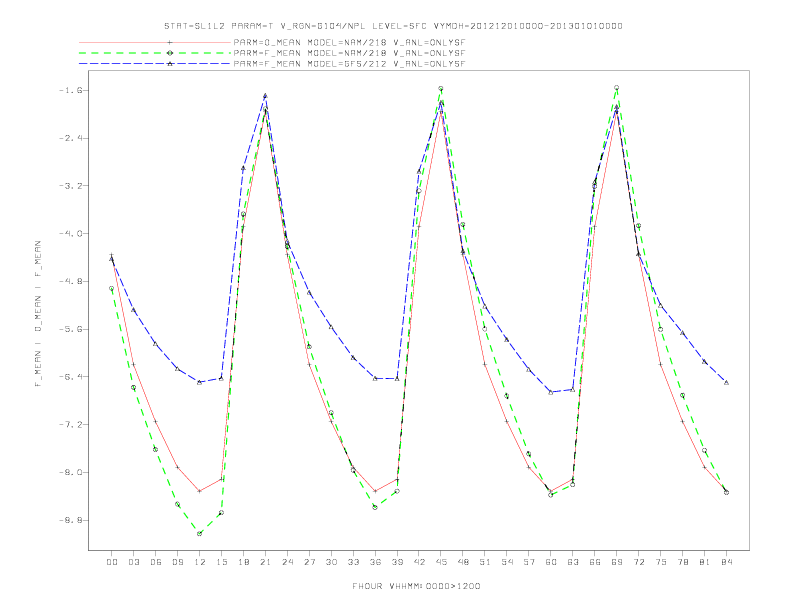792x612 pixels.
Task: Click the 48 forecast hour tick label
Action: tap(463, 562)
